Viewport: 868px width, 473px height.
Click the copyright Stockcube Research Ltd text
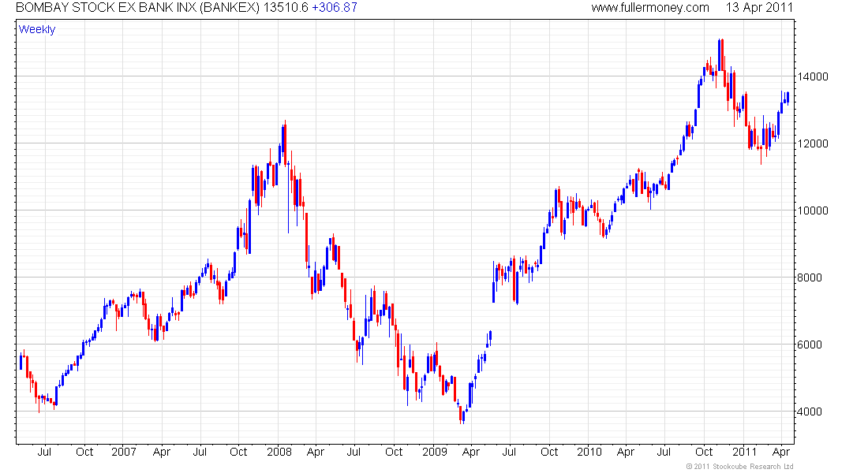point(739,467)
